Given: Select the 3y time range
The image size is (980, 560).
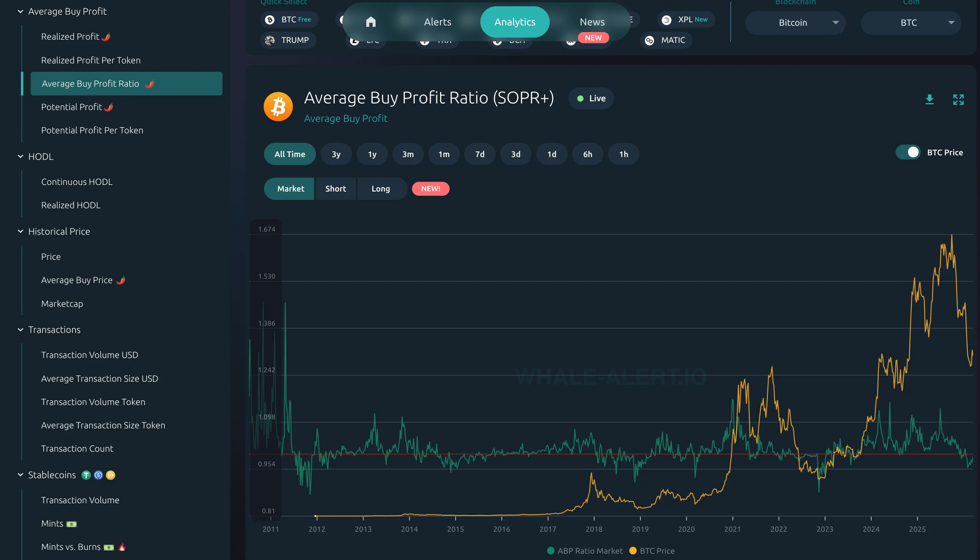Looking at the screenshot, I should tap(336, 154).
